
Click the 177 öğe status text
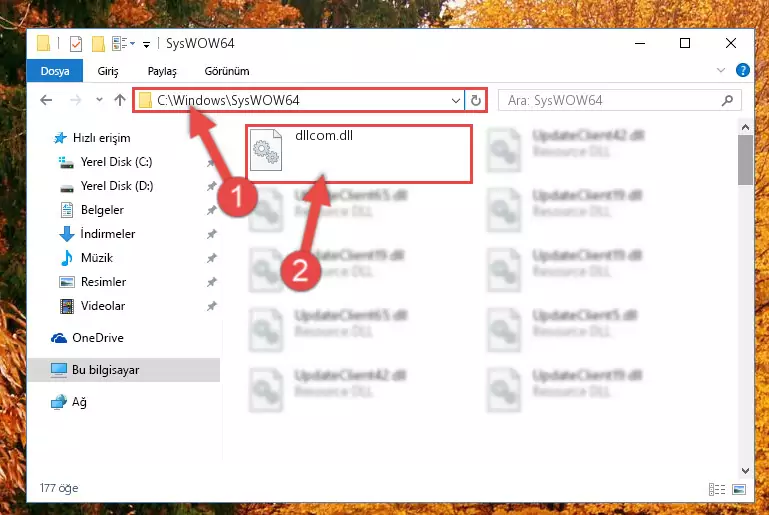(59, 489)
